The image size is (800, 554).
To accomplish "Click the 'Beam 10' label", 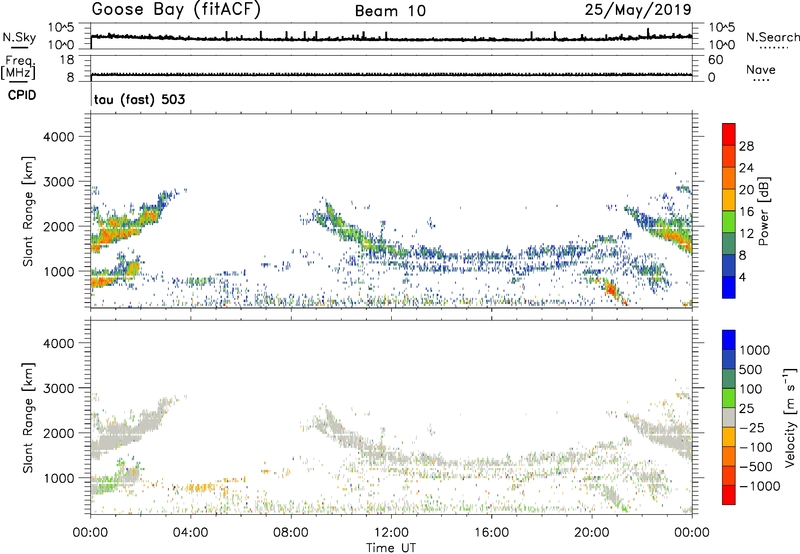I will click(390, 11).
